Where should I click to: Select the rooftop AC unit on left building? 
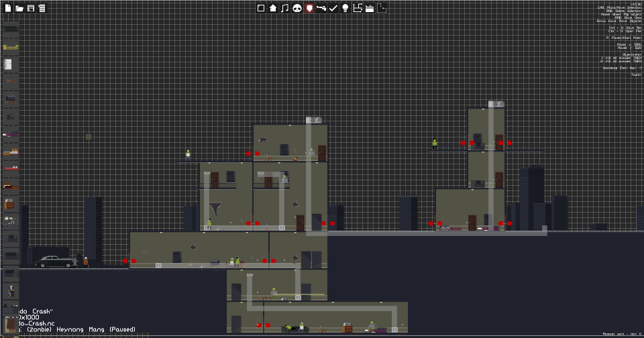pos(314,120)
